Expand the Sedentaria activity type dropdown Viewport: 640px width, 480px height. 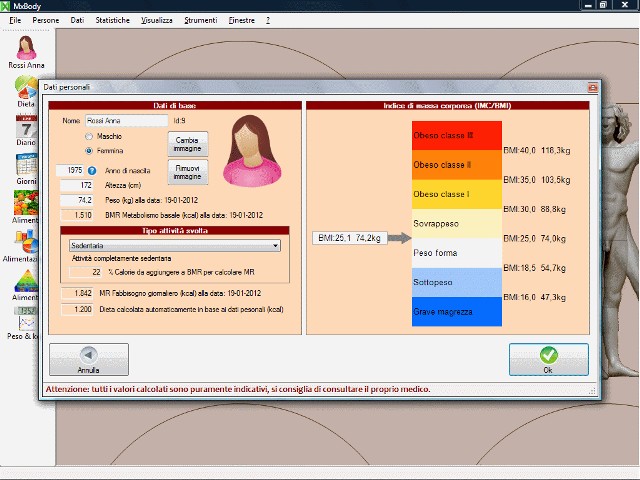point(275,245)
